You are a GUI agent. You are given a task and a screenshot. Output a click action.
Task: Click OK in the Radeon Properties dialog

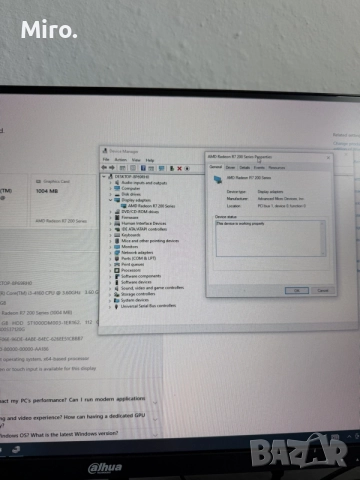tap(297, 290)
